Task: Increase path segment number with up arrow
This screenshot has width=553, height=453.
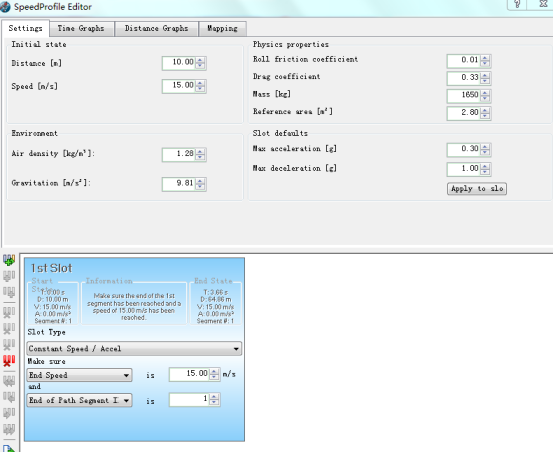Action: (x=214, y=397)
